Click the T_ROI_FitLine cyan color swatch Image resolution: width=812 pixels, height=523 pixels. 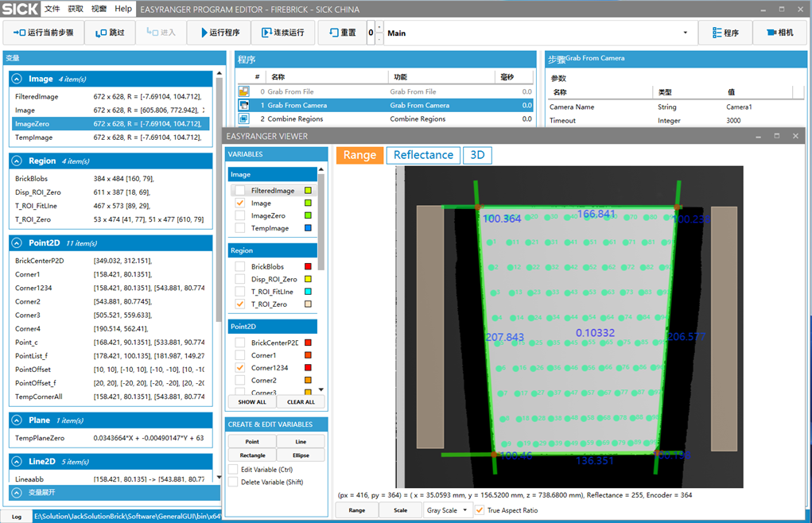308,292
